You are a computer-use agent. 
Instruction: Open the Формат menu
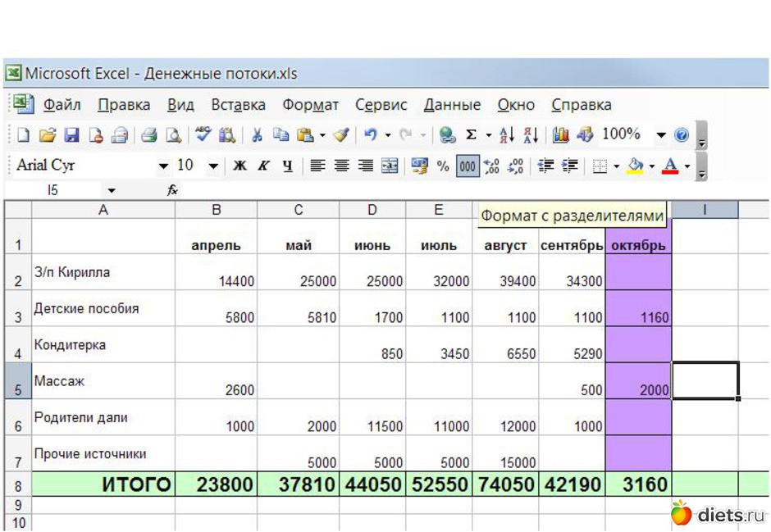tap(310, 105)
